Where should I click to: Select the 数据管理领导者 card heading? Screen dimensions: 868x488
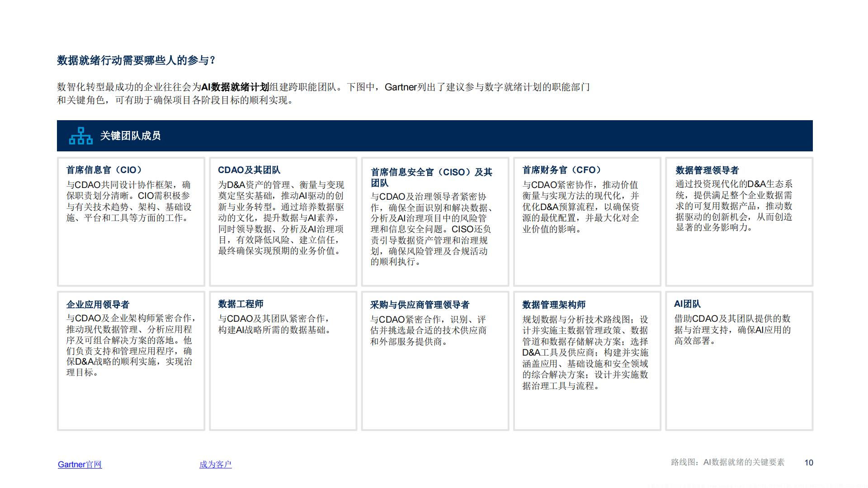707,170
